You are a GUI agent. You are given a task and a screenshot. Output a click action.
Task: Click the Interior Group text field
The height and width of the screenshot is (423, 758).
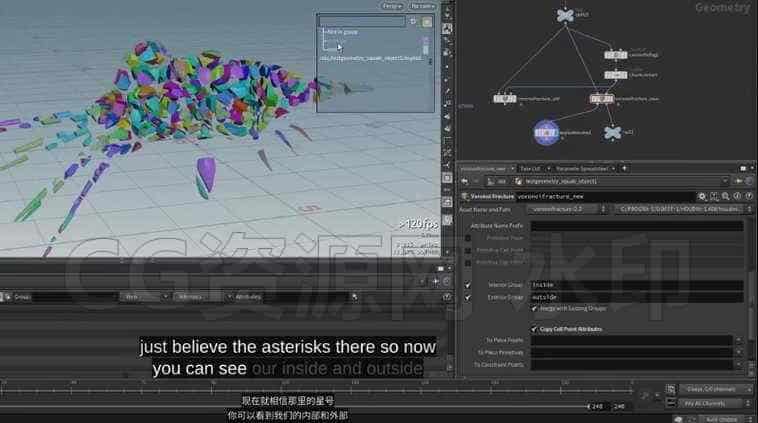[x=637, y=285]
